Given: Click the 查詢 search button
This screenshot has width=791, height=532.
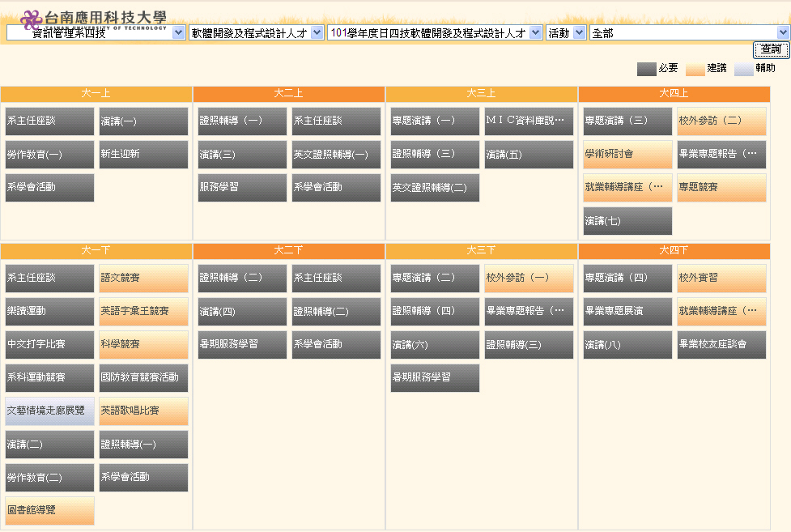Looking at the screenshot, I should coord(772,49).
